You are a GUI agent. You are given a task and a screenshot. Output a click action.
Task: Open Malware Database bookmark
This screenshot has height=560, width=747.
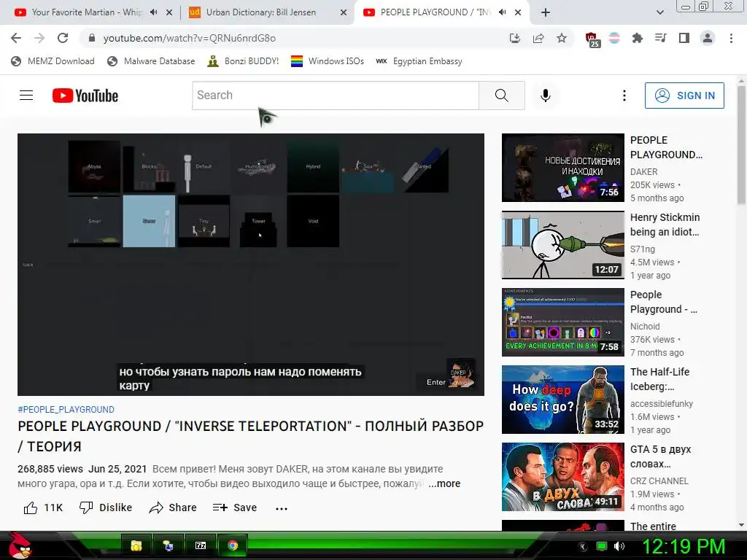pyautogui.click(x=151, y=61)
